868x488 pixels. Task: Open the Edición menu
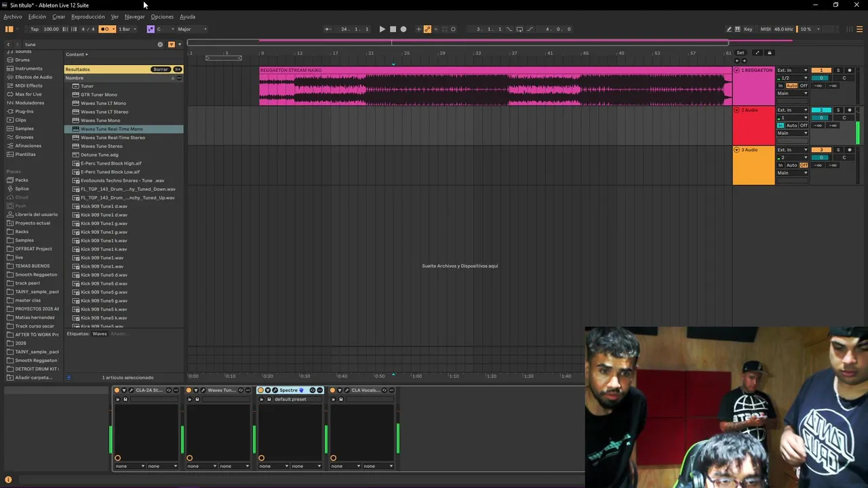[x=37, y=16]
